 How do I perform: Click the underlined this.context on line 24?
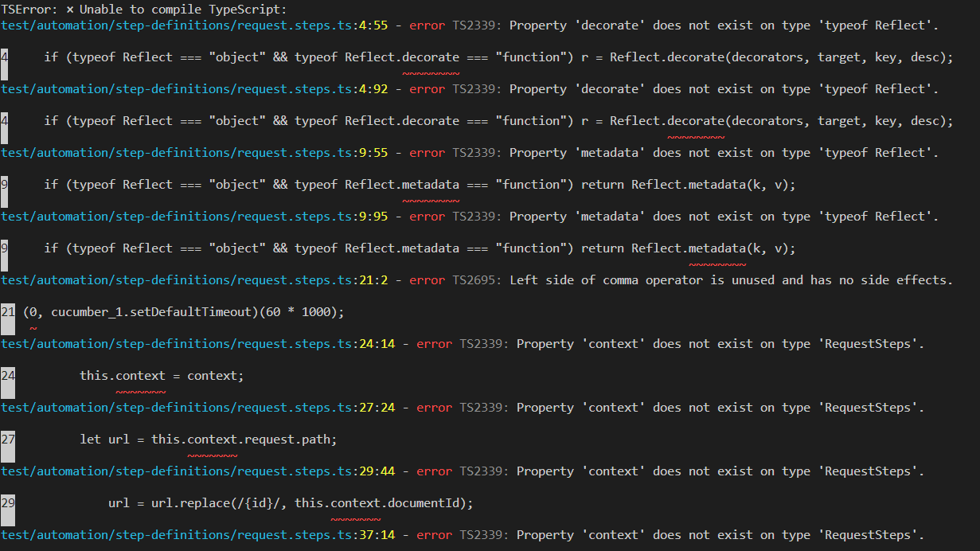pos(121,375)
